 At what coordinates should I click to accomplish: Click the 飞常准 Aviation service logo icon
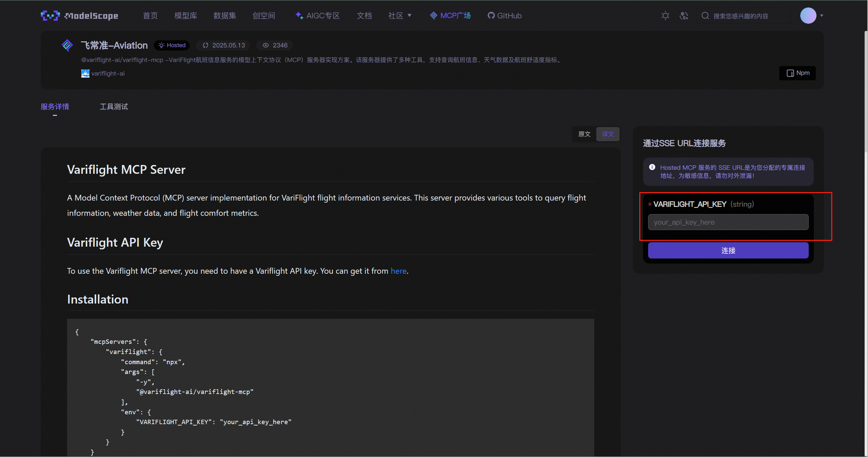click(67, 45)
